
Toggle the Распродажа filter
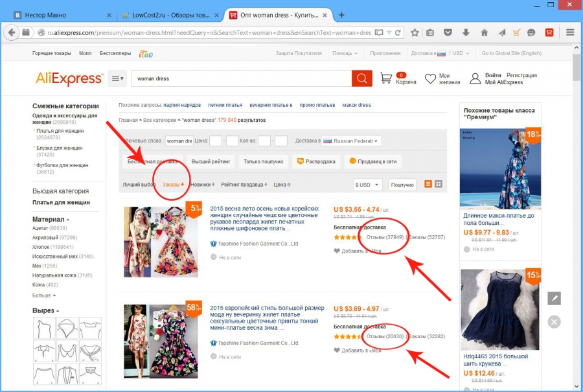tap(316, 161)
